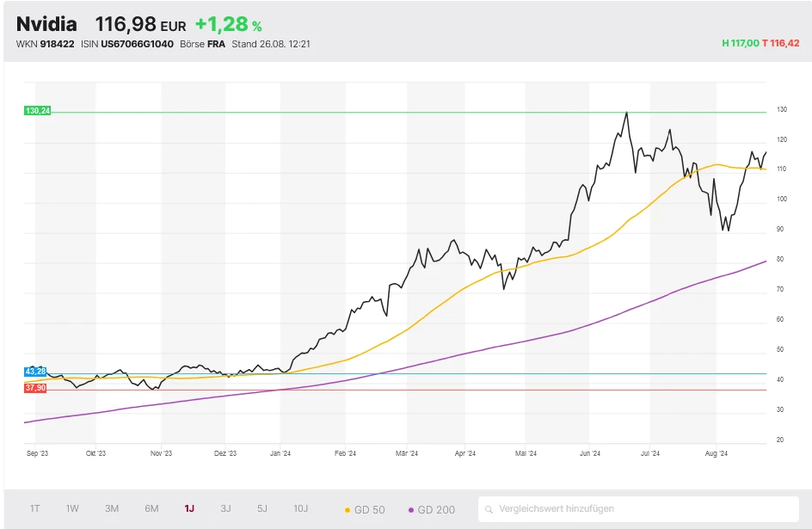Screen dimensions: 812x529
Task: Click the green 130,24 high marker
Action: point(39,111)
